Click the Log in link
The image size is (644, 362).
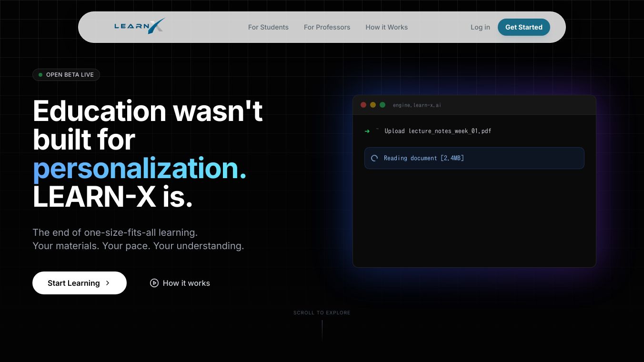(x=480, y=27)
